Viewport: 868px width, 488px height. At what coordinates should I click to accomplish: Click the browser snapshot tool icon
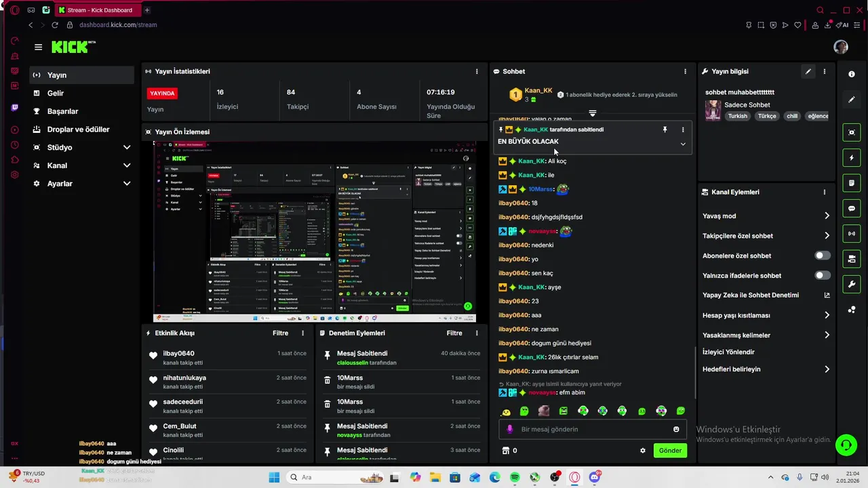click(761, 25)
